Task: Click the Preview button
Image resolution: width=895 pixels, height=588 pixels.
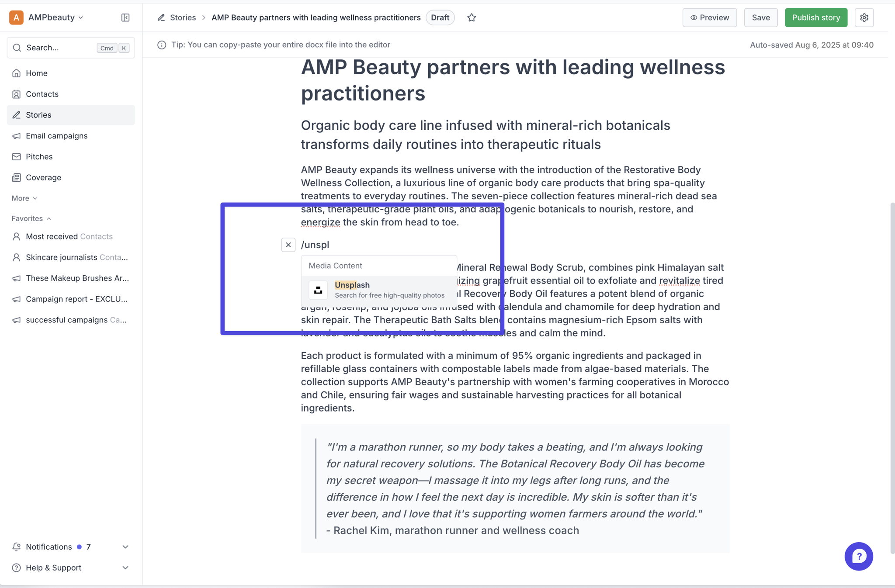Action: (x=710, y=17)
